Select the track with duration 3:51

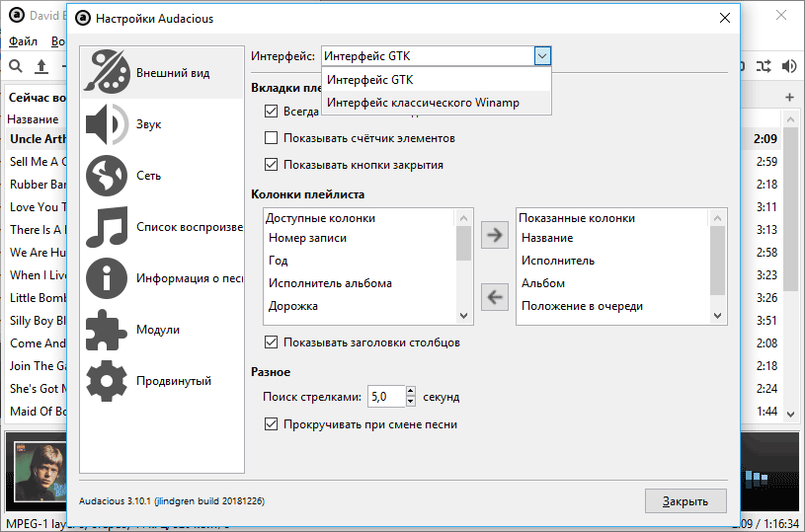pyautogui.click(x=766, y=321)
